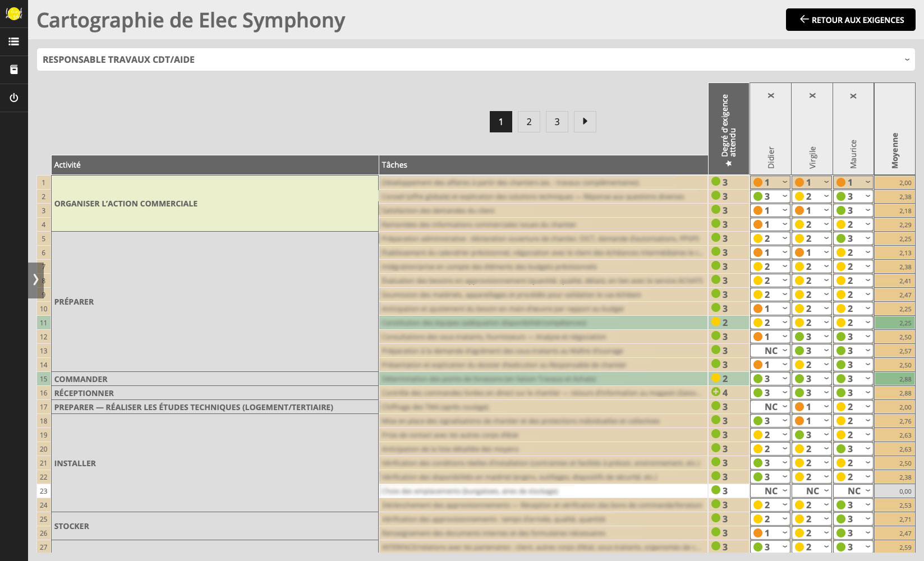924x561 pixels.
Task: Click the yellow app logo
Action: [13, 13]
